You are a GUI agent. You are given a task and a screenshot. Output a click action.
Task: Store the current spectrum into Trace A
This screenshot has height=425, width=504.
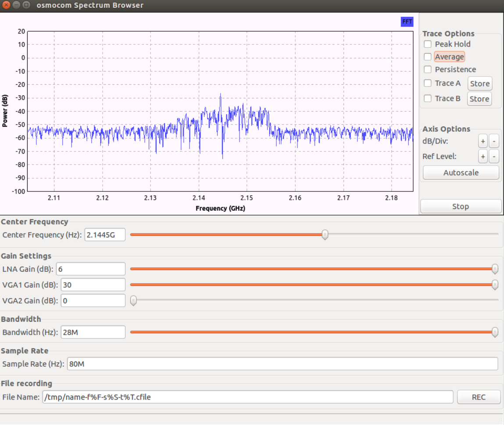(x=479, y=83)
